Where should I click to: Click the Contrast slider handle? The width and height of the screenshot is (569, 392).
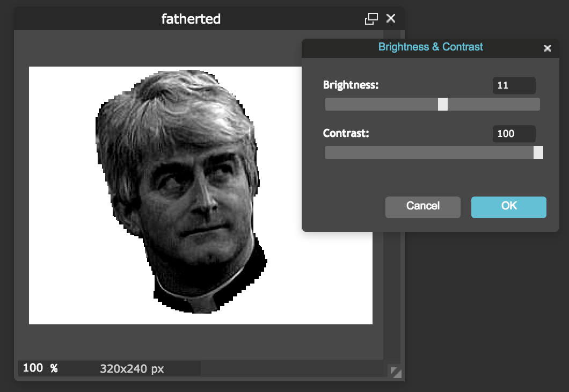(538, 153)
